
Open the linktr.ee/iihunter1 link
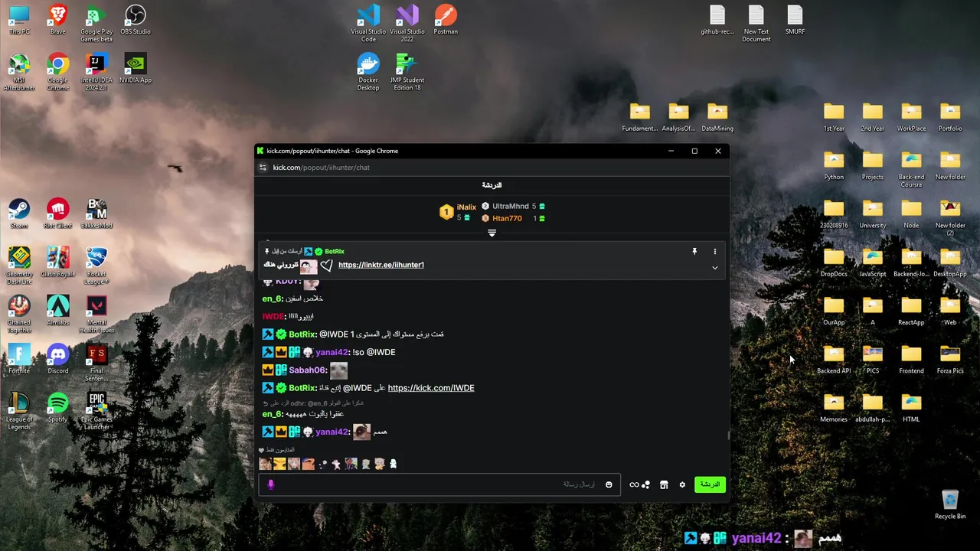pyautogui.click(x=381, y=265)
